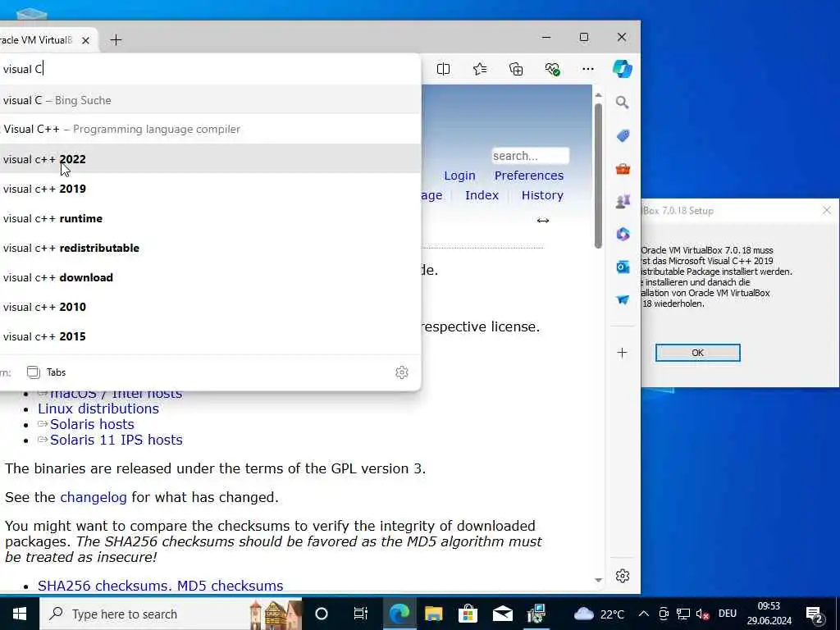Open the notification center icon

[815, 615]
